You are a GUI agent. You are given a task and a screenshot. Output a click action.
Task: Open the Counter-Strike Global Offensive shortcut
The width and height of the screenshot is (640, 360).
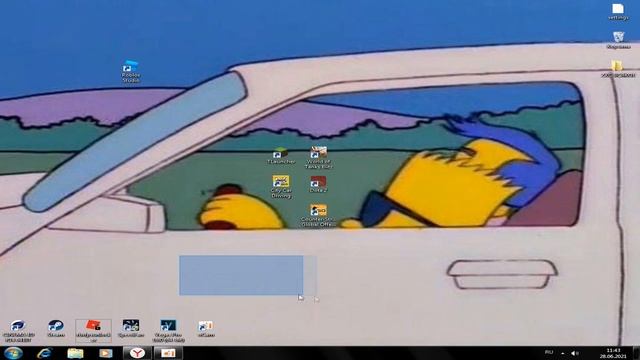pyautogui.click(x=318, y=216)
